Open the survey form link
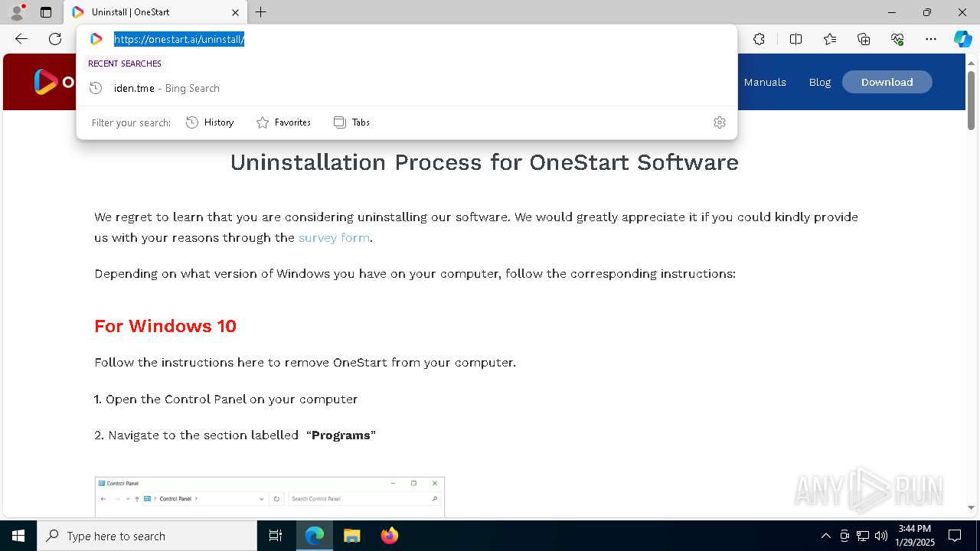980x551 pixels. pos(334,237)
